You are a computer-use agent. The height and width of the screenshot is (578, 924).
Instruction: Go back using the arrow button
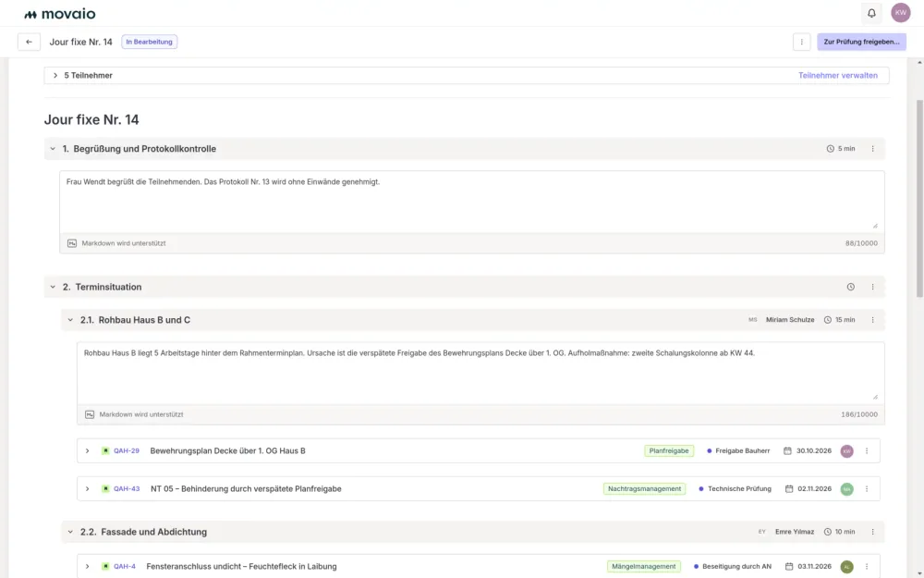[x=29, y=42]
